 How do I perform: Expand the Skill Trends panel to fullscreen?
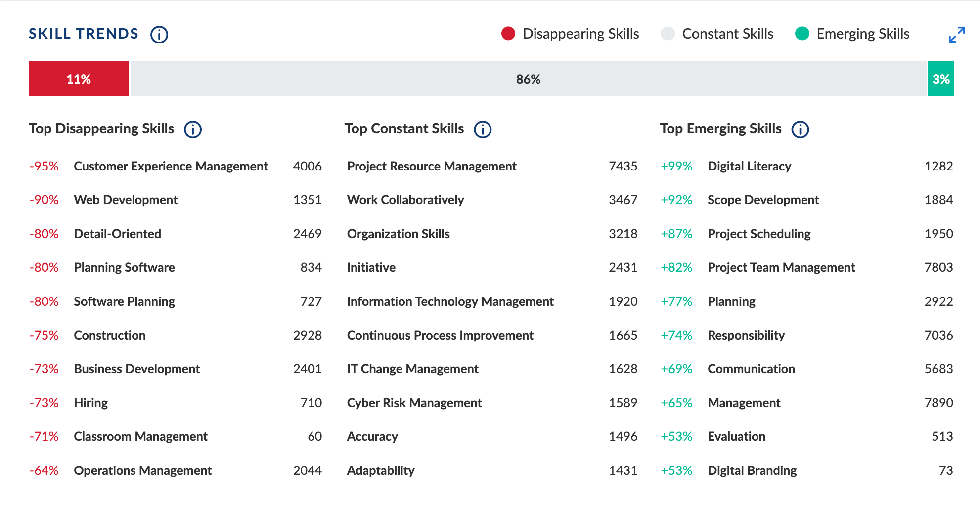coord(957,35)
